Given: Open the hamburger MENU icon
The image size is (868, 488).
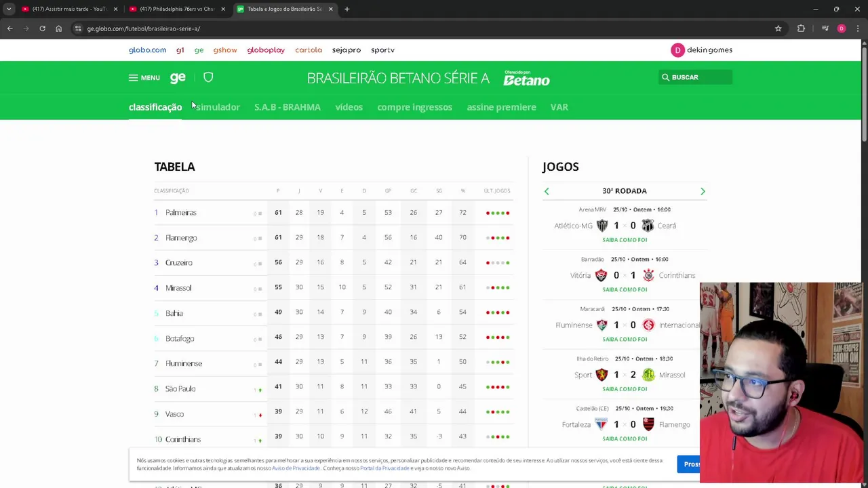Looking at the screenshot, I should pos(133,78).
